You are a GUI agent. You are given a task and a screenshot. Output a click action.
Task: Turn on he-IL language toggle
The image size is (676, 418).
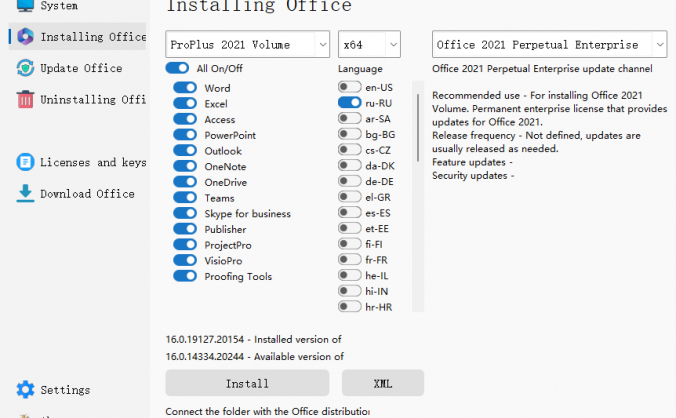click(x=350, y=275)
